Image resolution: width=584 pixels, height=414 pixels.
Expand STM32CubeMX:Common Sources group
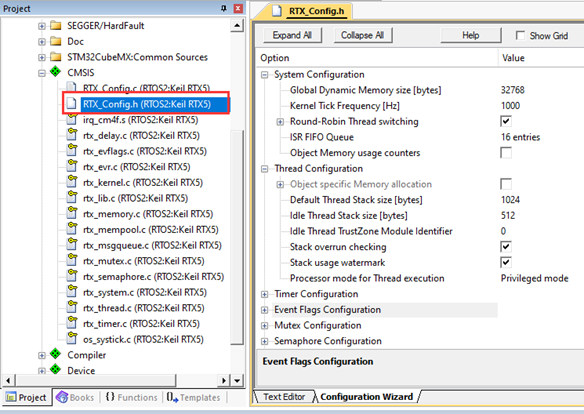pos(42,57)
